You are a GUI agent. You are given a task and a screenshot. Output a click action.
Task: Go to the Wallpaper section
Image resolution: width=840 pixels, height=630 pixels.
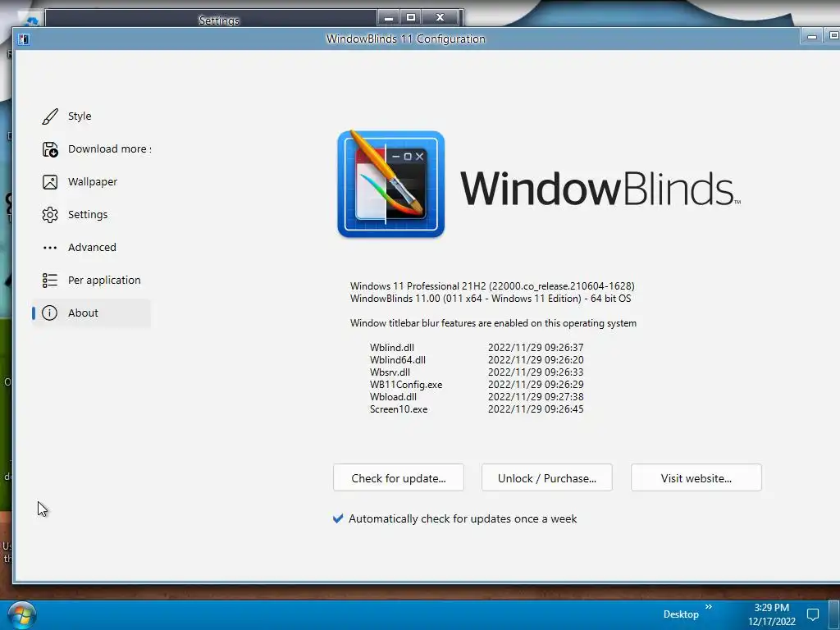(91, 181)
